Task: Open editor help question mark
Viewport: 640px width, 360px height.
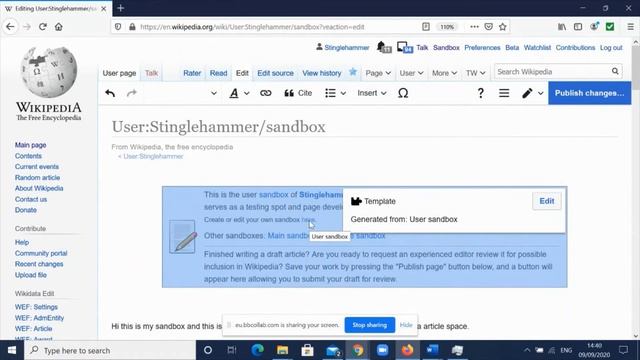Action: point(480,93)
